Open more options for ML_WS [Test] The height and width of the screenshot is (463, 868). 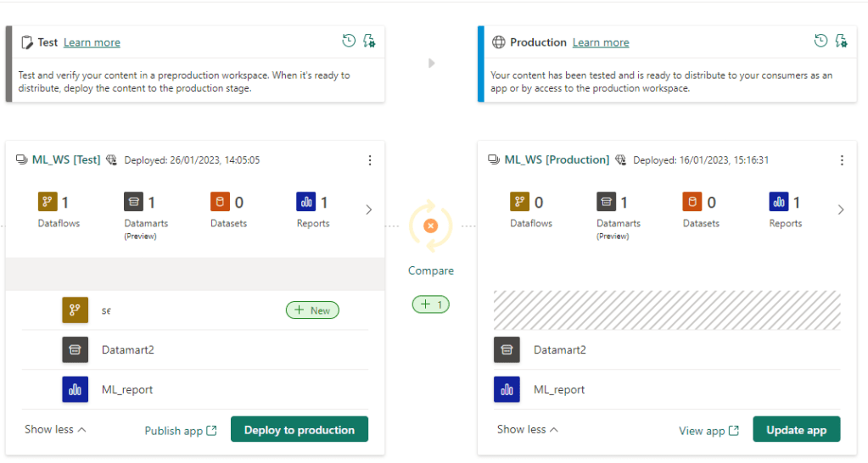[x=369, y=160]
